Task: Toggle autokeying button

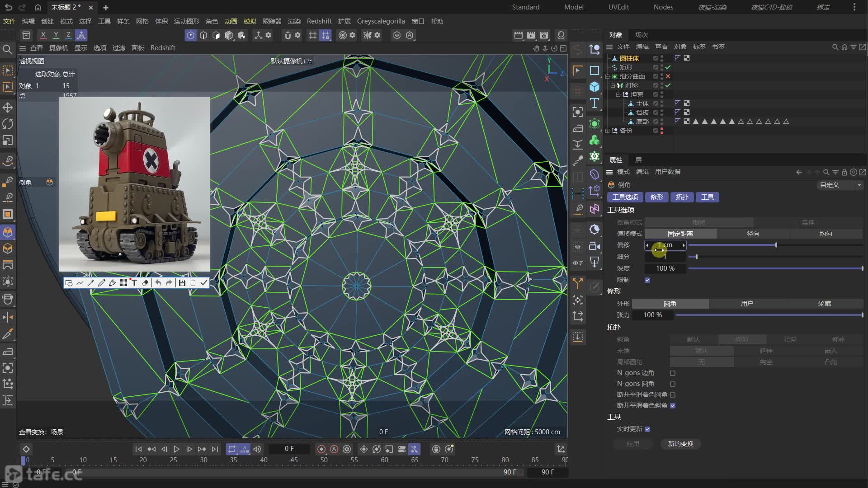Action: click(334, 449)
